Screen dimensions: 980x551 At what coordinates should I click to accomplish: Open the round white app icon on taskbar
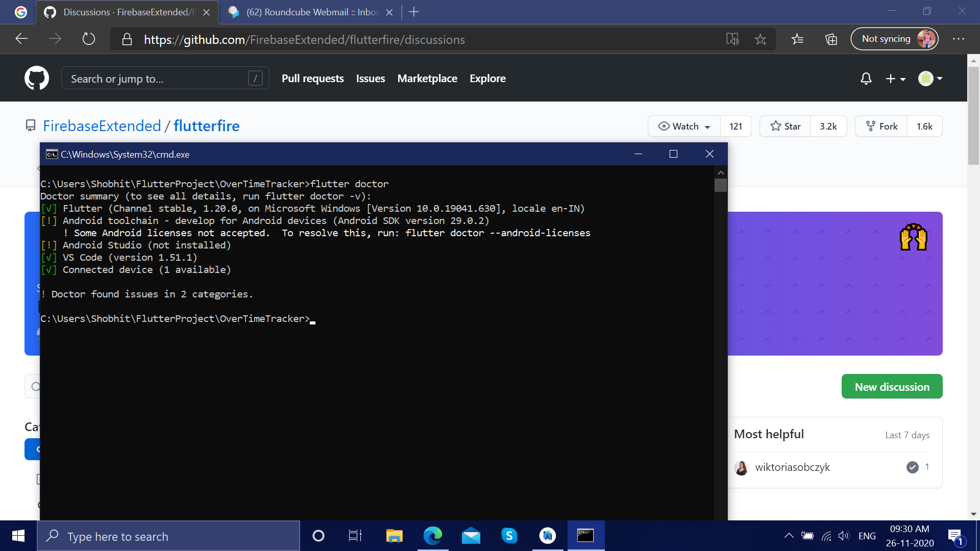(x=548, y=536)
